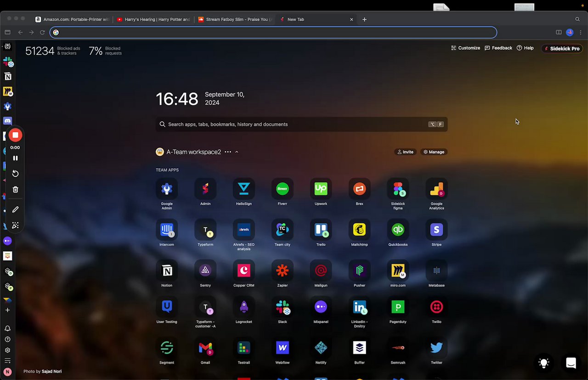Launch Metabase app
The height and width of the screenshot is (380, 588).
pos(436,271)
